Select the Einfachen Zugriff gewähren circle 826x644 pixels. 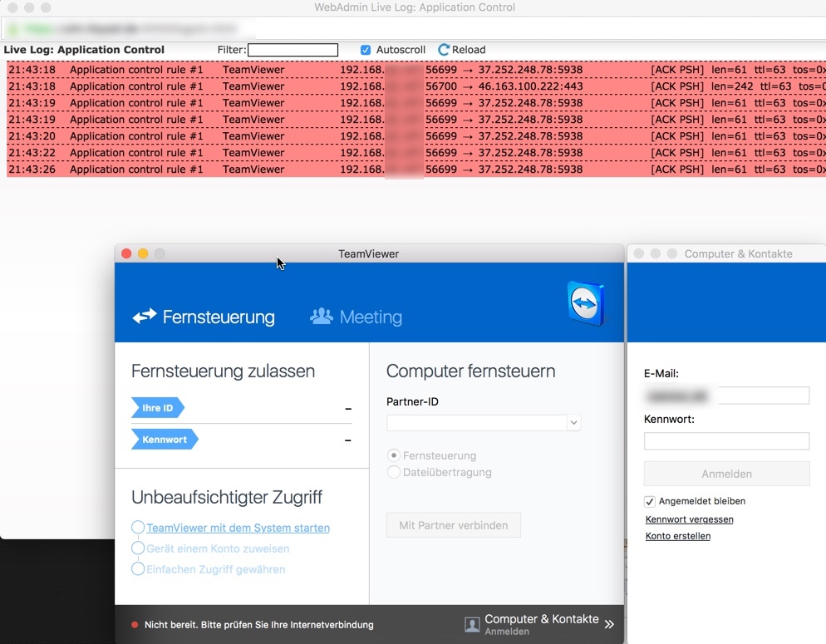click(138, 568)
